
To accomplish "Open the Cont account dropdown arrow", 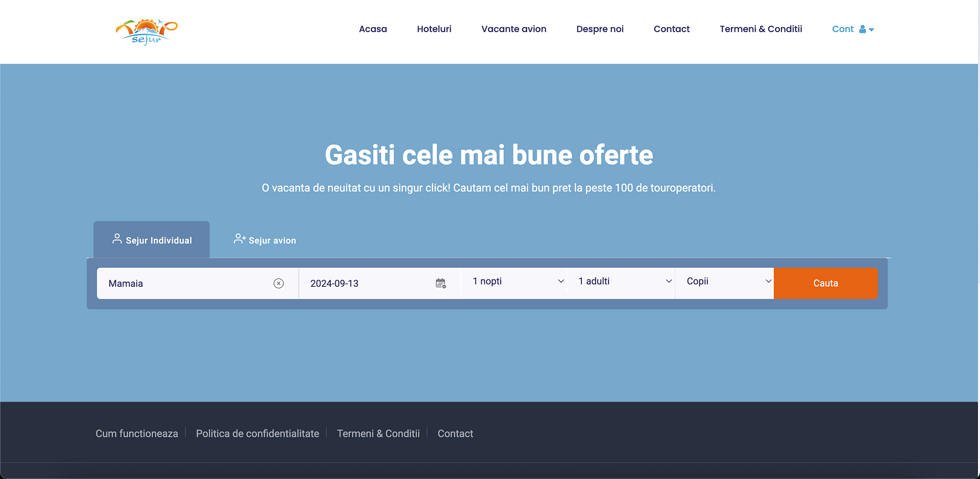I will [872, 30].
